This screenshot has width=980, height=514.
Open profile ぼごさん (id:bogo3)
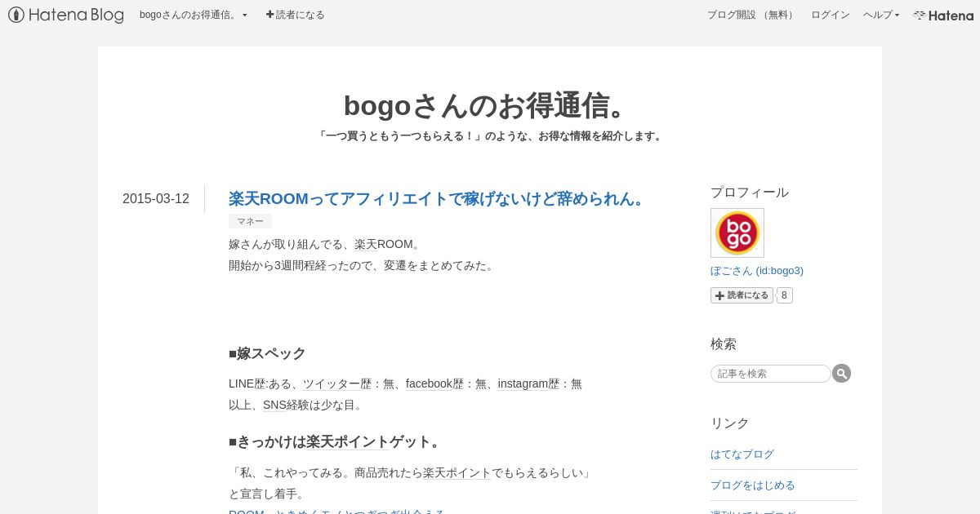pos(757,270)
